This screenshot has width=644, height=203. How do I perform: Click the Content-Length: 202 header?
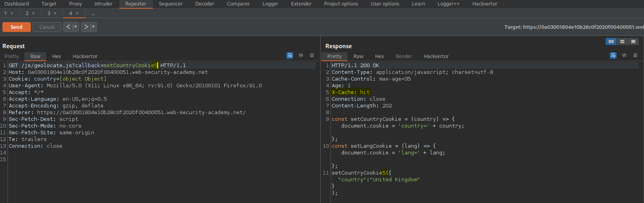(x=362, y=106)
